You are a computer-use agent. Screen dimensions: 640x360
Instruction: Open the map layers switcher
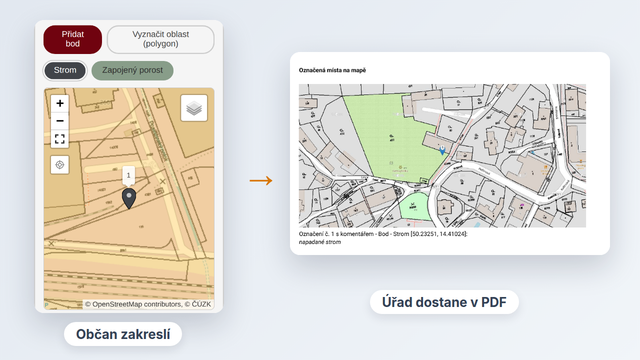tap(194, 108)
